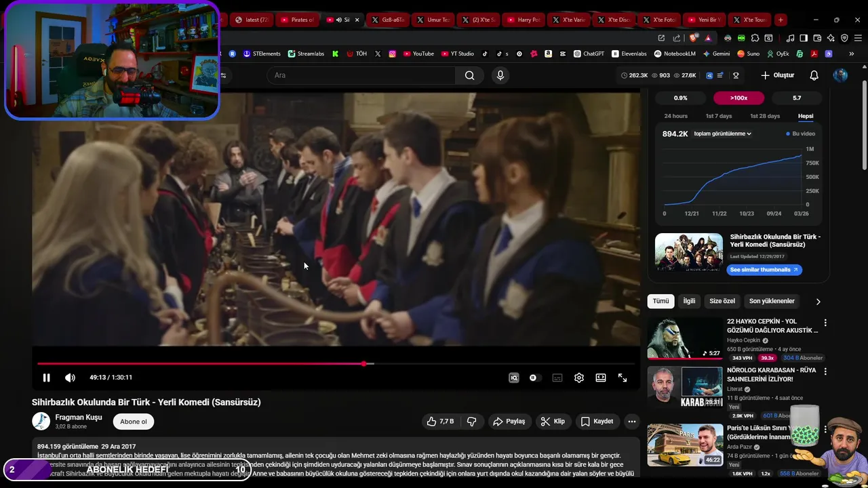Pause the video playback
This screenshot has height=488, width=868.
click(x=46, y=378)
